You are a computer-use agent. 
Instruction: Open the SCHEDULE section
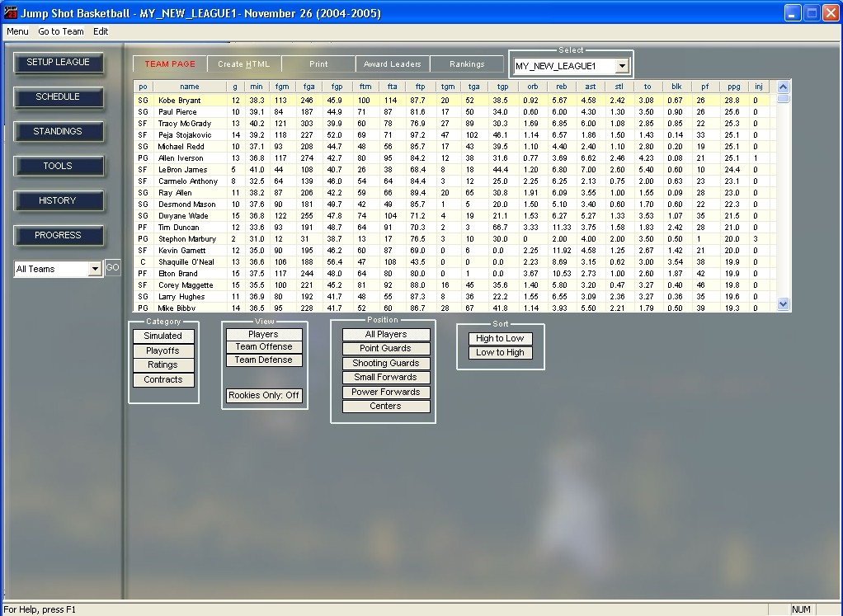[58, 96]
